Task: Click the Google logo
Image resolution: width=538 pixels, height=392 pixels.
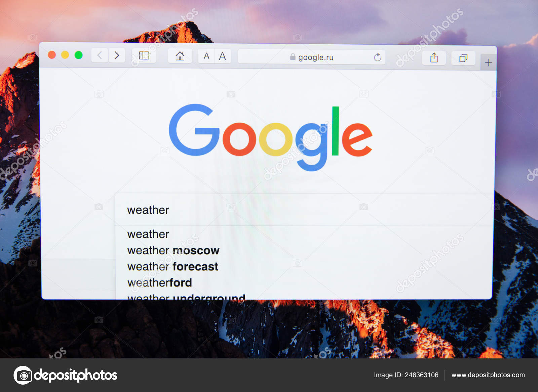Action: [x=270, y=138]
